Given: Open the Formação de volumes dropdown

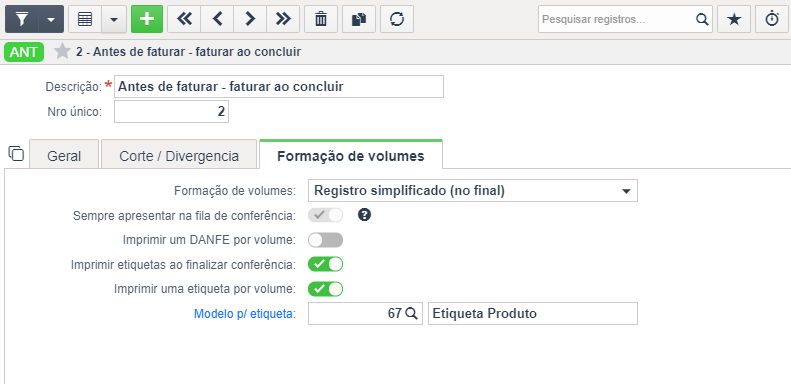Looking at the screenshot, I should (473, 191).
